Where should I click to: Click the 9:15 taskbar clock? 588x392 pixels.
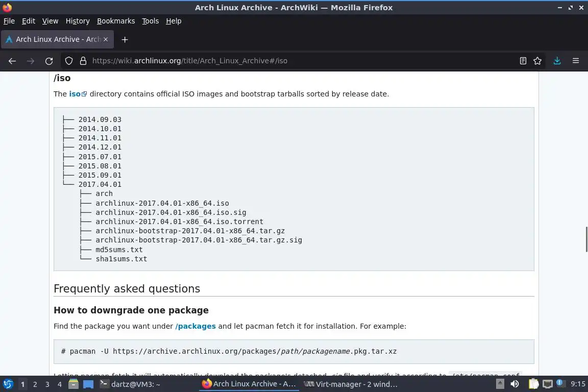(577, 384)
